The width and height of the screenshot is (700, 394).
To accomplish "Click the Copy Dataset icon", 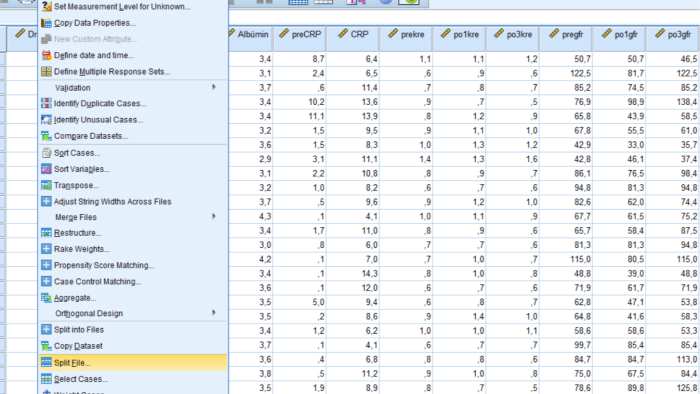I will click(46, 346).
